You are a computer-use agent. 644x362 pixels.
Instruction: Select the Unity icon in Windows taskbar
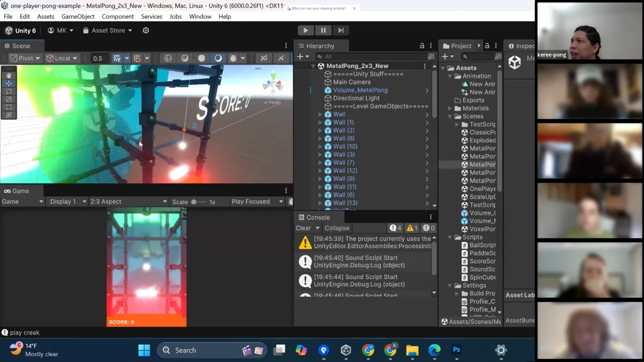click(x=346, y=350)
